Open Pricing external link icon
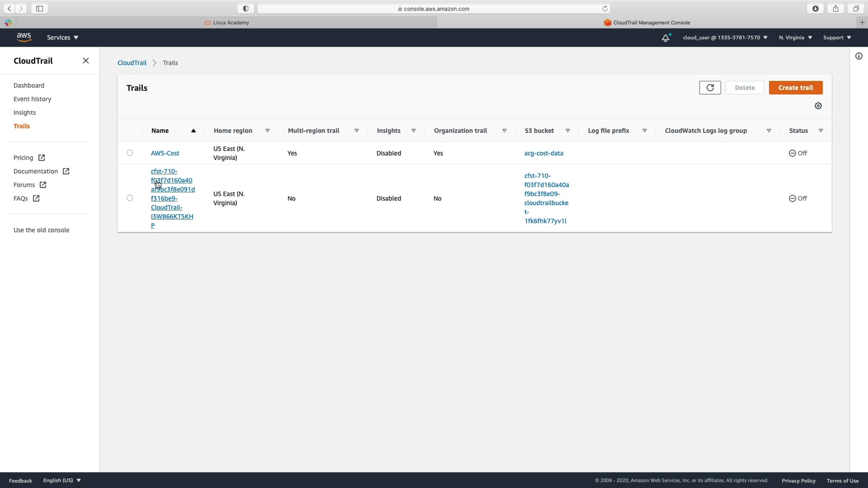The height and width of the screenshot is (488, 868). pos(41,158)
